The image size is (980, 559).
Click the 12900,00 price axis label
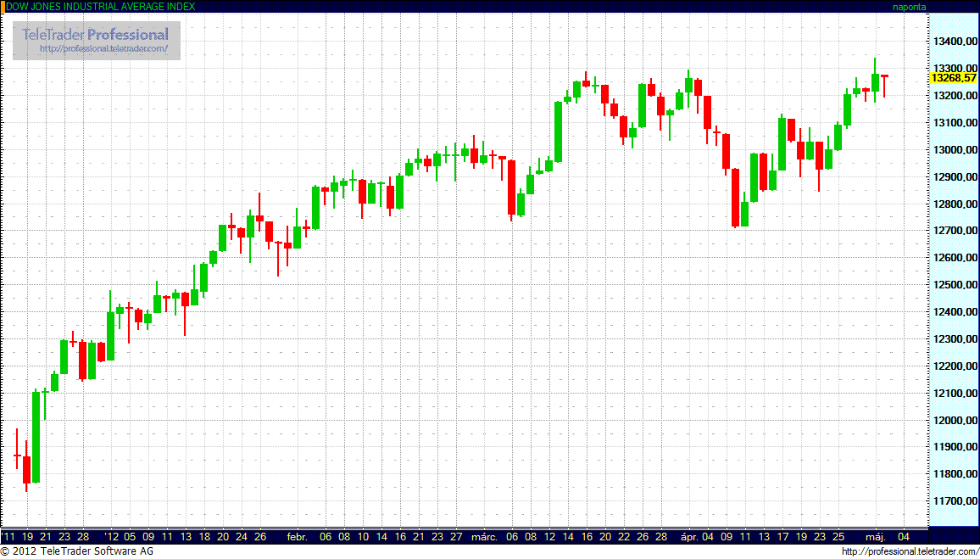click(955, 177)
